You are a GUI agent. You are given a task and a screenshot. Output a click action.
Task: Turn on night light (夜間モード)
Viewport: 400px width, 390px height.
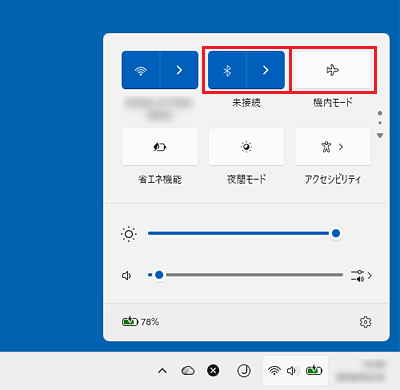coord(246,147)
